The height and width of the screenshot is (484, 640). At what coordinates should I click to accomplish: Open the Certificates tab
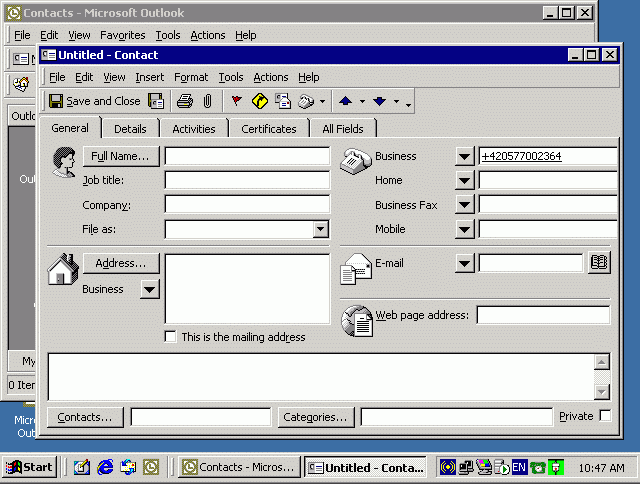pos(269,129)
